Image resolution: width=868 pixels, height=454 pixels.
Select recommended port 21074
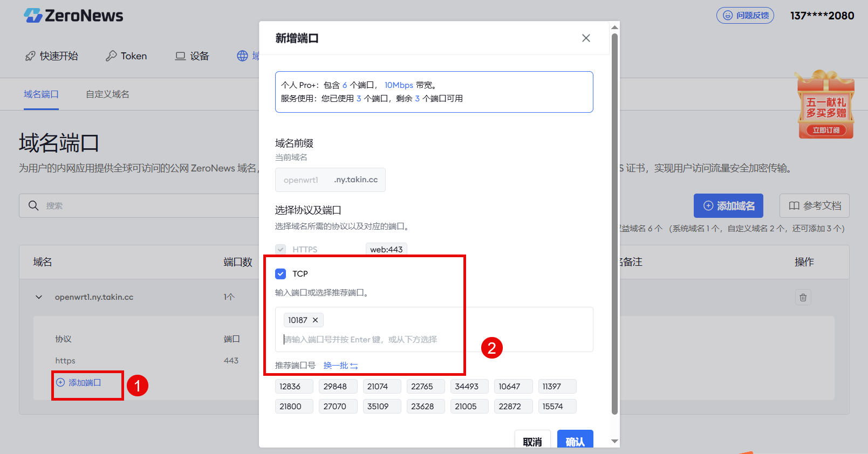click(x=382, y=387)
